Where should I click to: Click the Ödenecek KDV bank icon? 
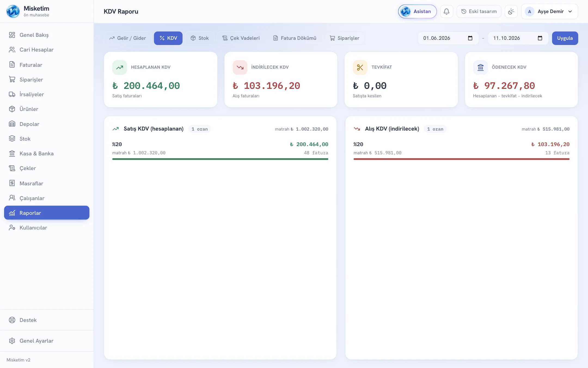click(x=480, y=67)
